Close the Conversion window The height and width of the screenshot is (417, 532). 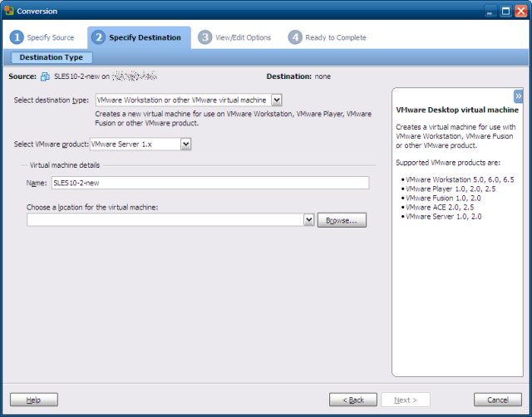tap(521, 11)
